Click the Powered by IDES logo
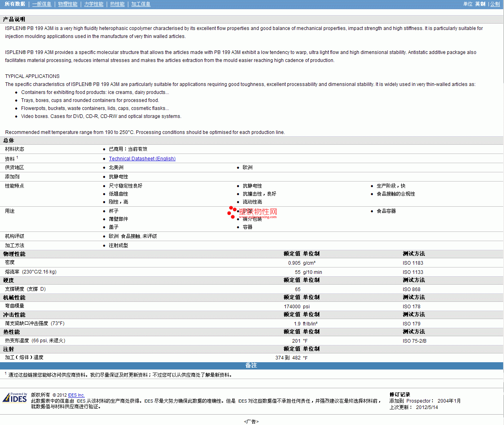This screenshot has height=425, width=504. [15, 398]
